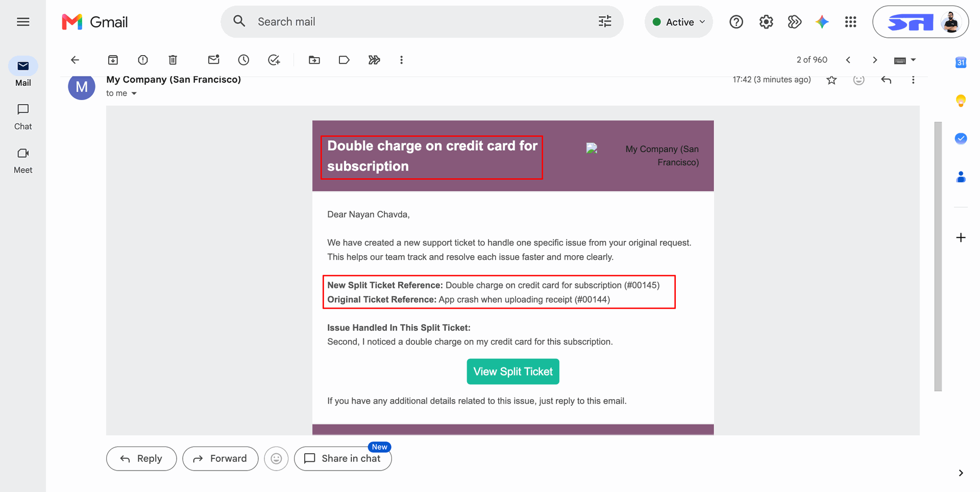
Task: Open the main menu hamburger icon
Action: [23, 22]
